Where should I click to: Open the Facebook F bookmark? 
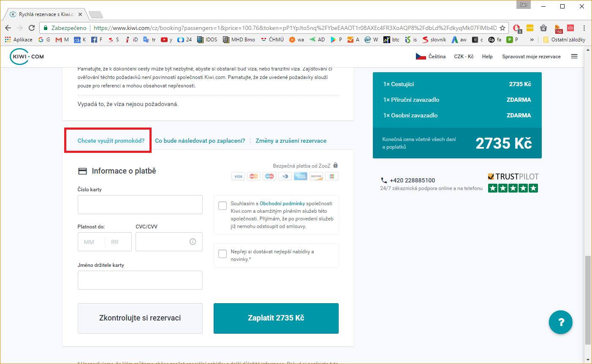[97, 39]
